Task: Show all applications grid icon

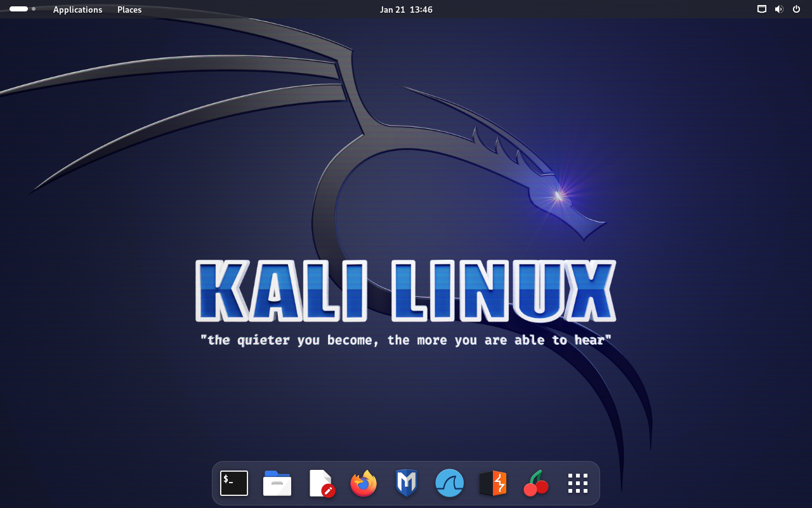Action: tap(578, 483)
